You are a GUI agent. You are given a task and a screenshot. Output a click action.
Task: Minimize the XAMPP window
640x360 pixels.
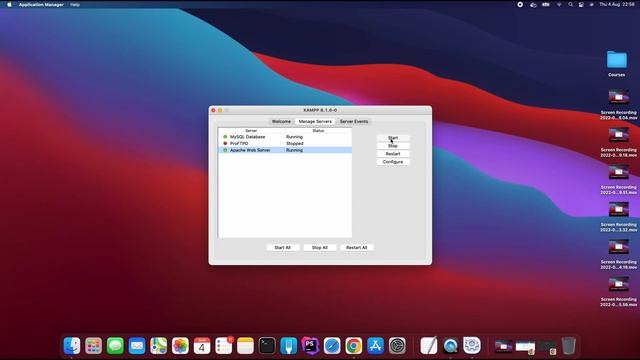click(x=220, y=110)
